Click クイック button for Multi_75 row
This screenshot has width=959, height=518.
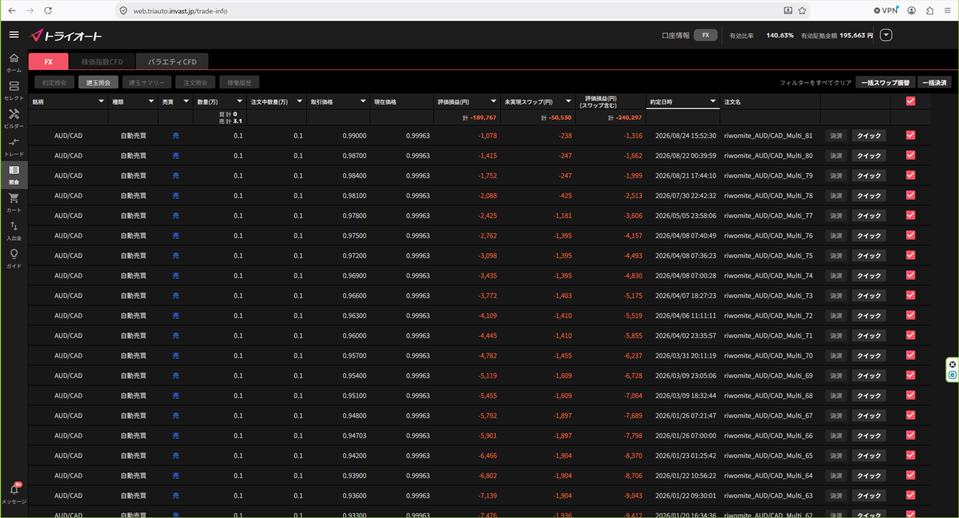point(868,256)
